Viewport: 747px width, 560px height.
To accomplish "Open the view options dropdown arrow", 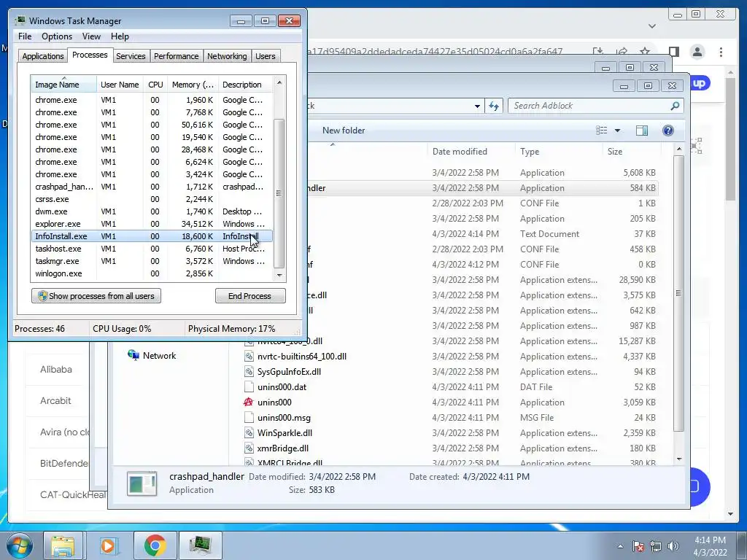I will (x=617, y=131).
